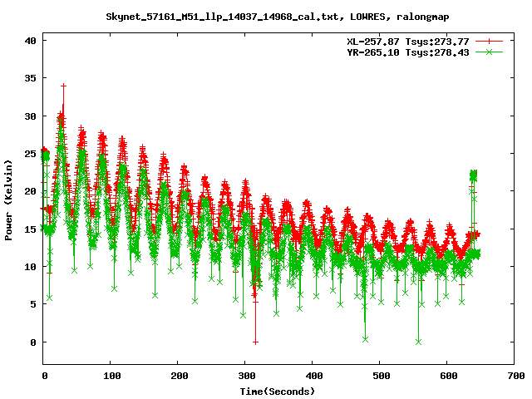Click the plot title Skynet_57161_M51 text
Screen dimensions: 532x399
pyautogui.click(x=278, y=17)
